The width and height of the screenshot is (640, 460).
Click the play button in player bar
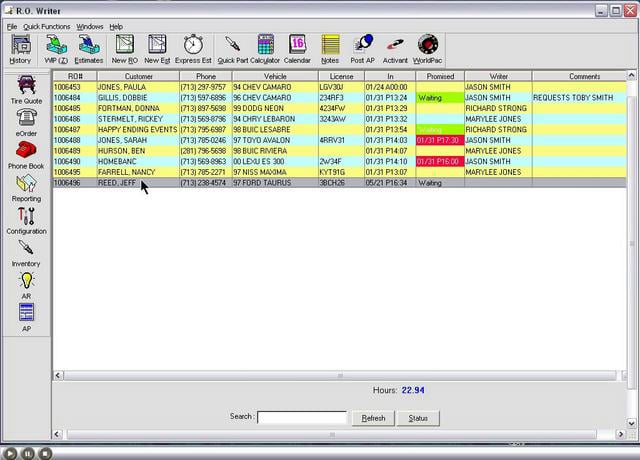10,453
